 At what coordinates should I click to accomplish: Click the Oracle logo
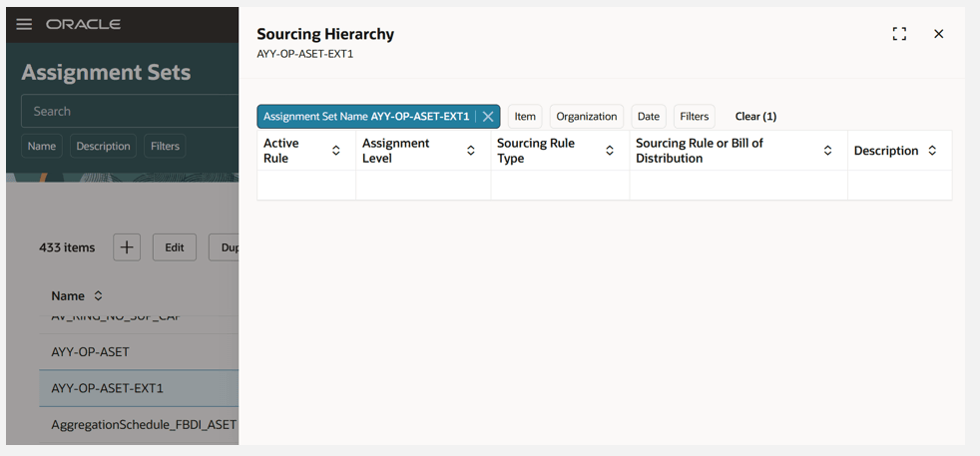83,24
